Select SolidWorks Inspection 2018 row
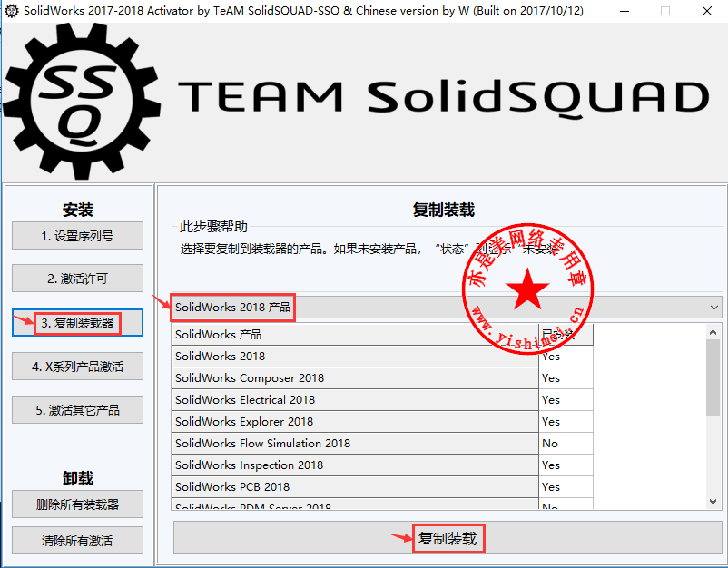 click(355, 465)
